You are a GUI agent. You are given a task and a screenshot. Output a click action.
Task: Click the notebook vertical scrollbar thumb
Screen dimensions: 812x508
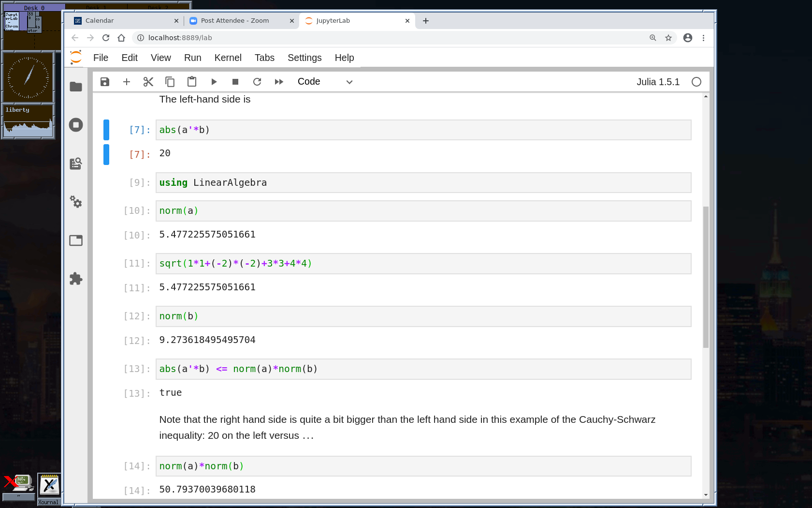point(706,276)
